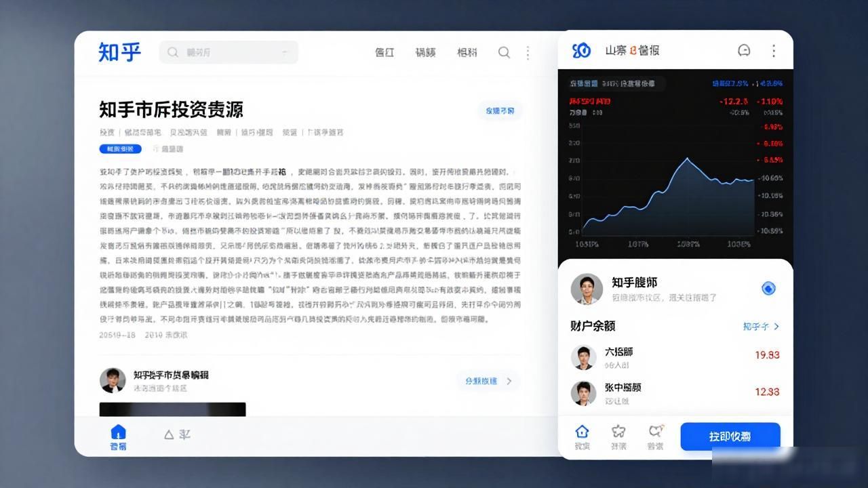Open the avatar of 张中搭颐
This screenshot has width=868, height=488.
583,393
